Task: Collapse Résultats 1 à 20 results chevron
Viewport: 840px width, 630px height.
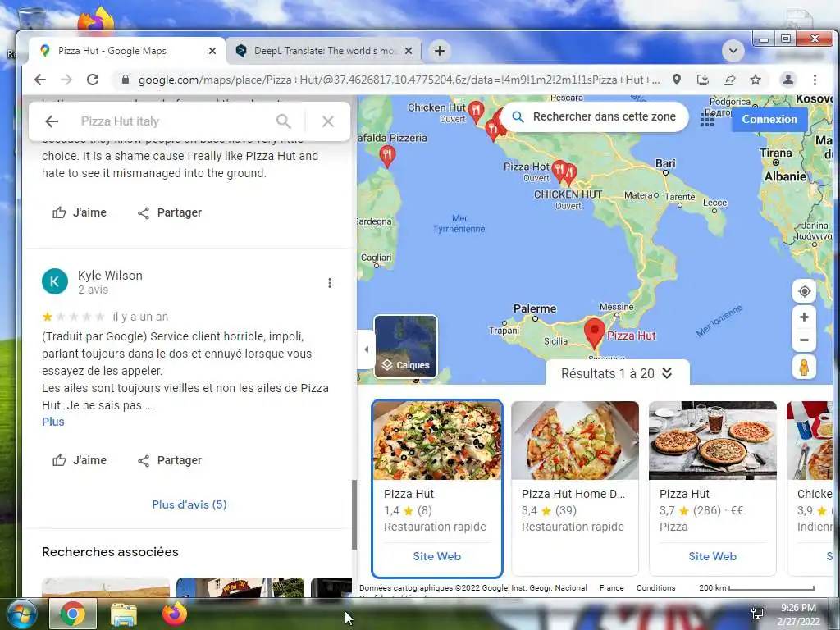Action: pos(667,373)
